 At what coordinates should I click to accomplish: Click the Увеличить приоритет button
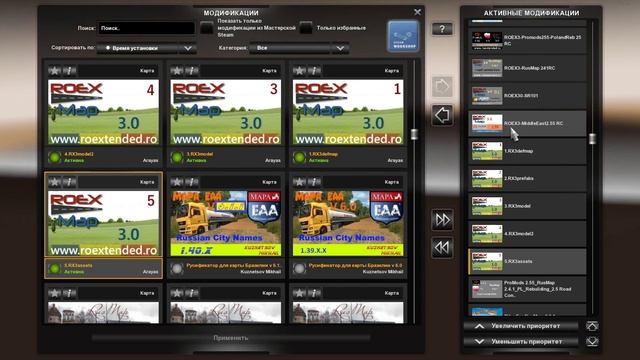tap(521, 326)
